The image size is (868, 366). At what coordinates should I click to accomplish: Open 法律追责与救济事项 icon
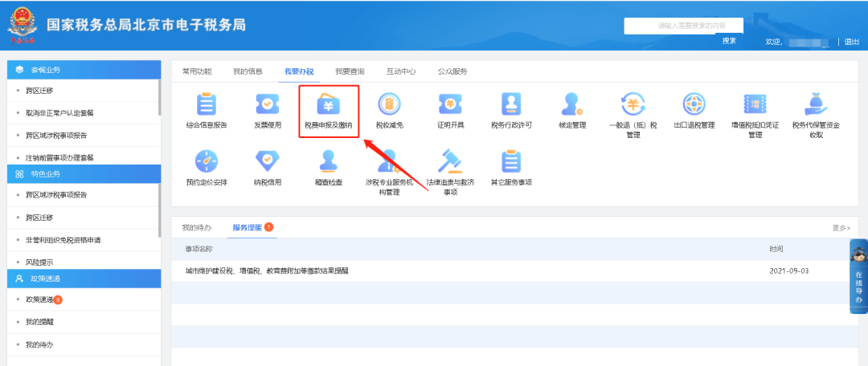pyautogui.click(x=450, y=161)
